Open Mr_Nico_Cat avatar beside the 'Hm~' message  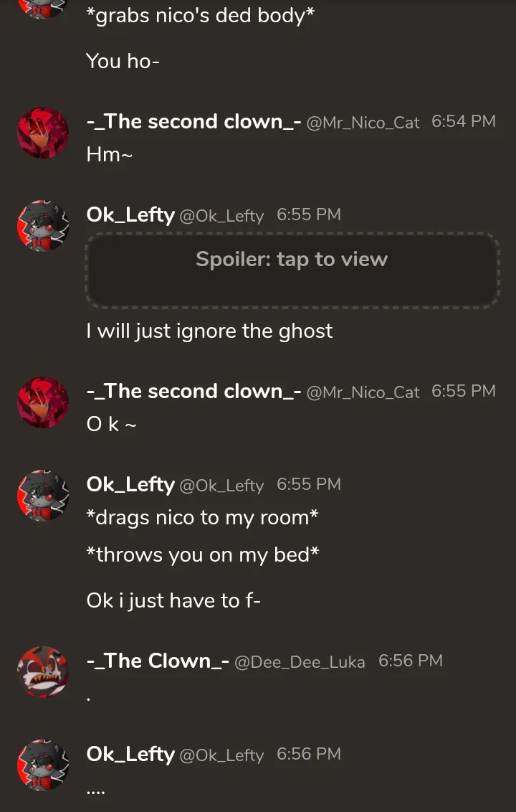[43, 133]
